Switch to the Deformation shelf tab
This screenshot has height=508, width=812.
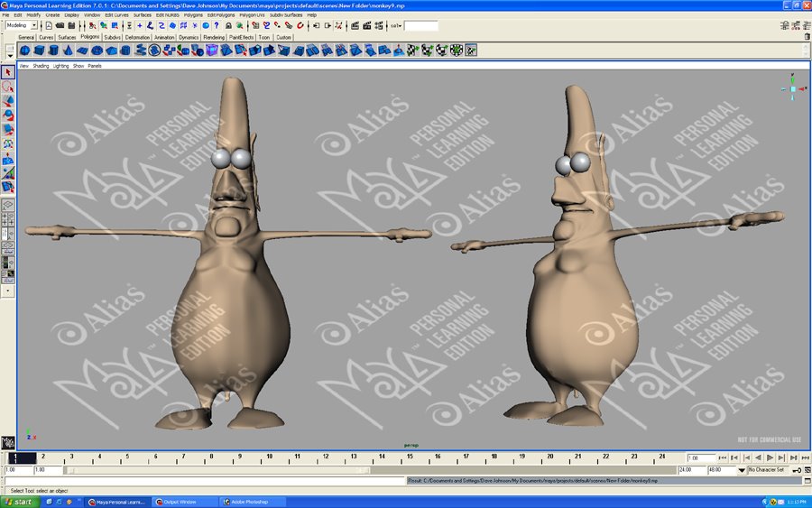137,37
